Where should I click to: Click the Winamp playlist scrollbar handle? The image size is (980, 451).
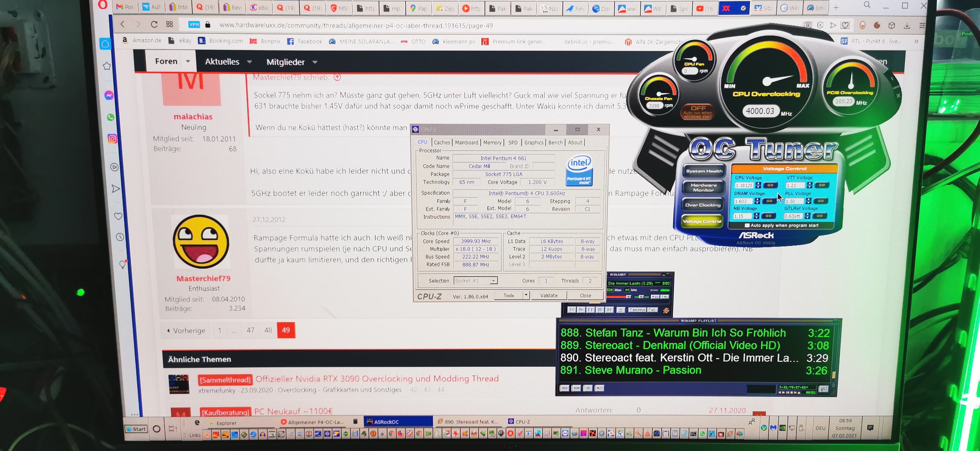834,375
